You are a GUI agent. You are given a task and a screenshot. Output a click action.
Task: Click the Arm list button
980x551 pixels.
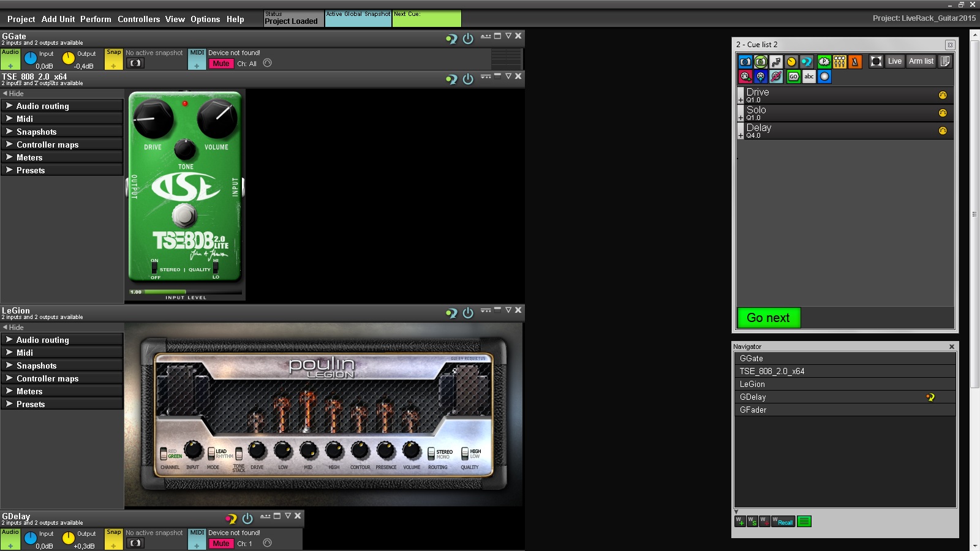coord(921,61)
